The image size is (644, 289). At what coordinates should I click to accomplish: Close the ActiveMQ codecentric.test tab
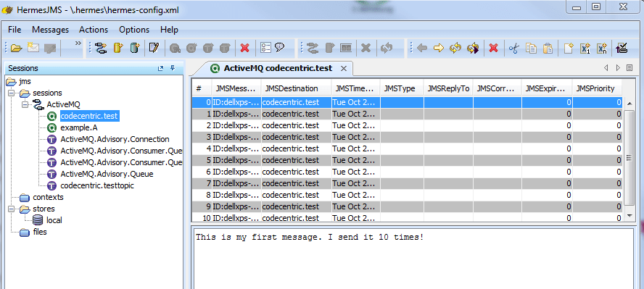(344, 69)
